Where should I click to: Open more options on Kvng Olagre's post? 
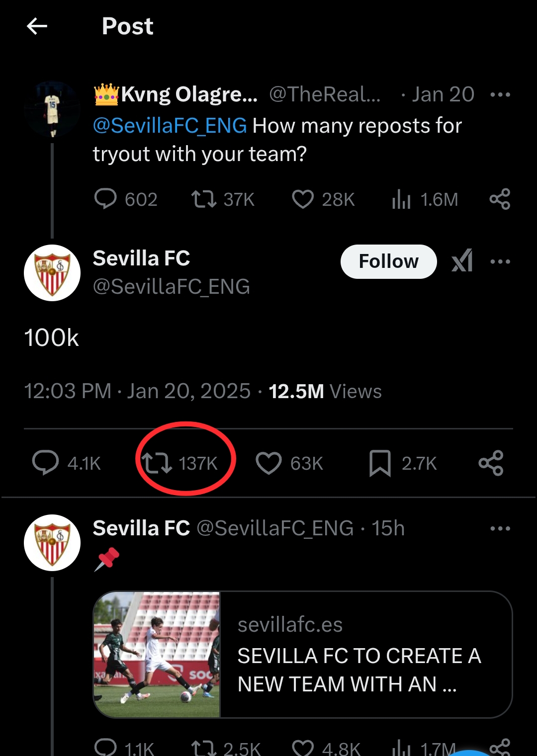pyautogui.click(x=500, y=94)
